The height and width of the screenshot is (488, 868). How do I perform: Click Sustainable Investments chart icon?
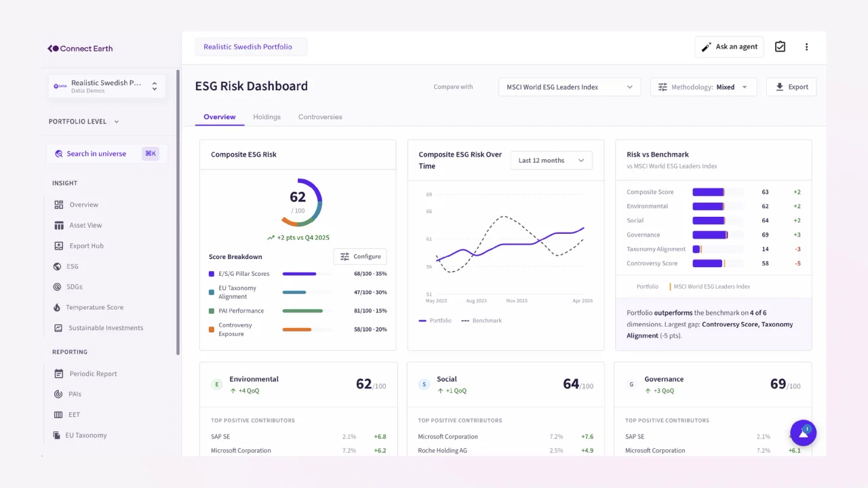pyautogui.click(x=58, y=328)
